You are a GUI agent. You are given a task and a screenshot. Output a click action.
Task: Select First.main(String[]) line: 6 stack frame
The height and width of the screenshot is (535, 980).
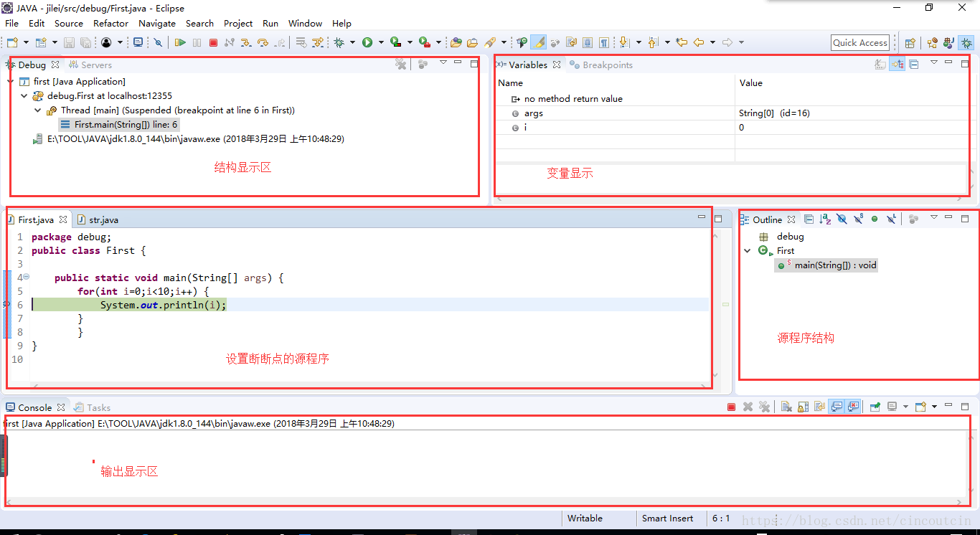point(126,125)
